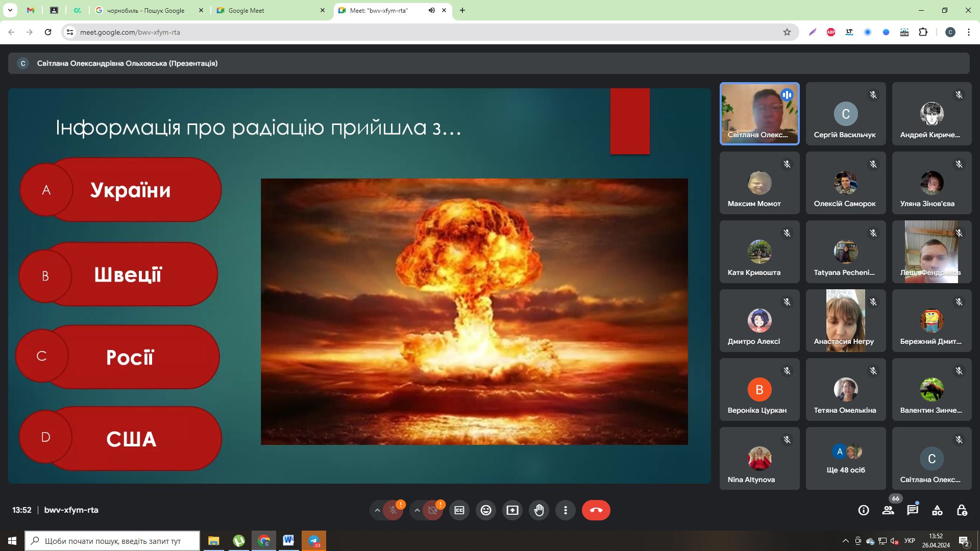Image resolution: width=980 pixels, height=551 pixels.
Task: Bookmark this page with star icon
Action: click(787, 32)
